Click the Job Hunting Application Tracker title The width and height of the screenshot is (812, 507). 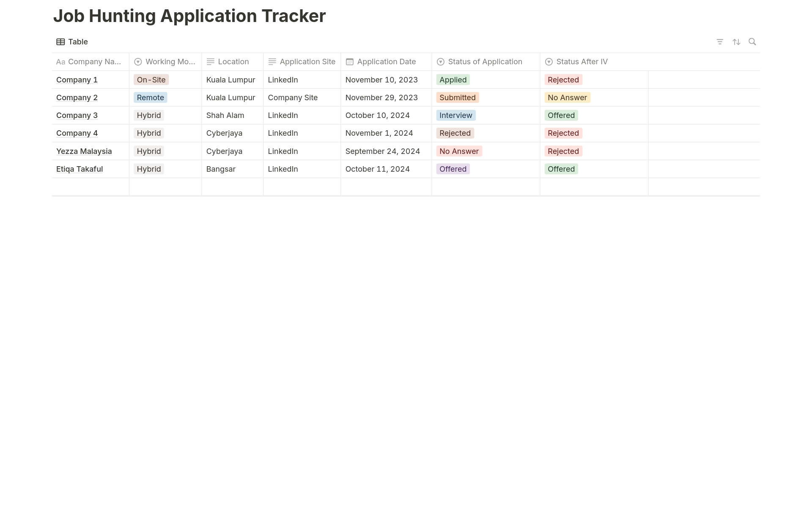click(x=189, y=16)
